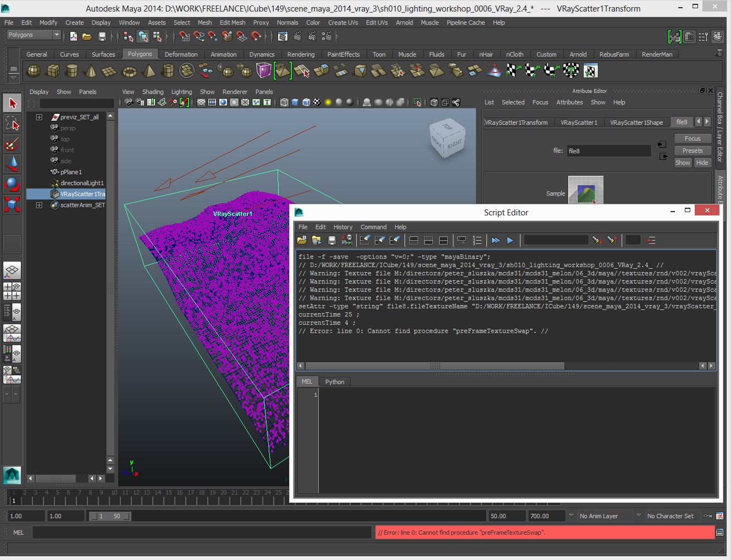731x560 pixels.
Task: Open the Create menu in main menu bar
Action: click(x=75, y=23)
